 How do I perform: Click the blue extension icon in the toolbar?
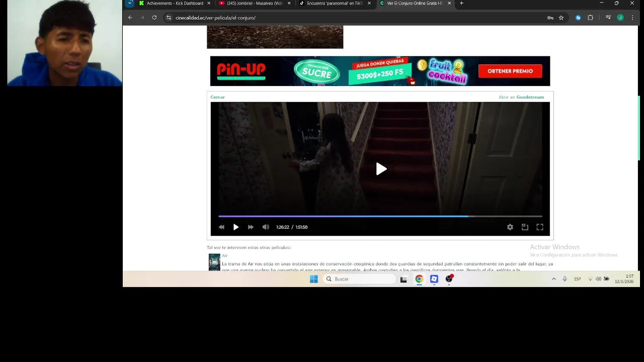[x=578, y=18]
